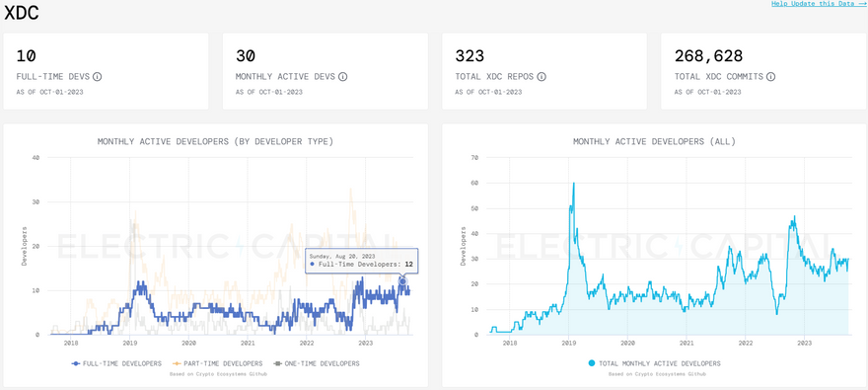Click the highlighted Aug 20, 2023 data point

tap(403, 281)
